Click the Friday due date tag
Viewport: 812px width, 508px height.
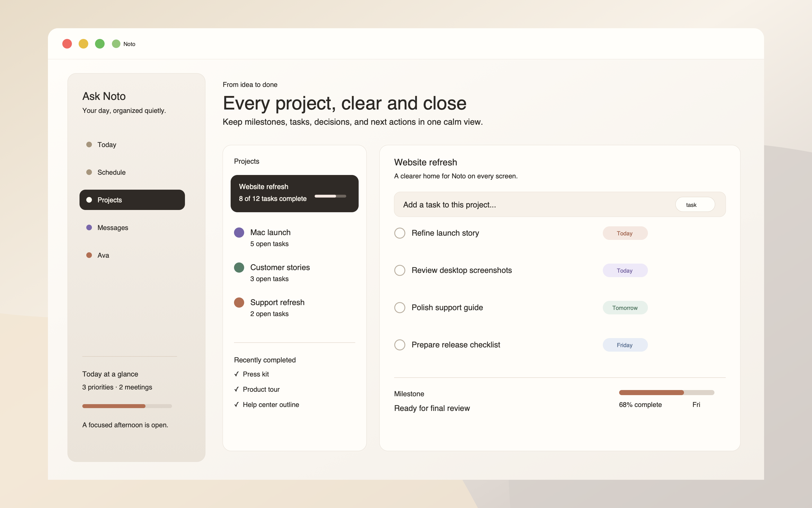pyautogui.click(x=625, y=345)
